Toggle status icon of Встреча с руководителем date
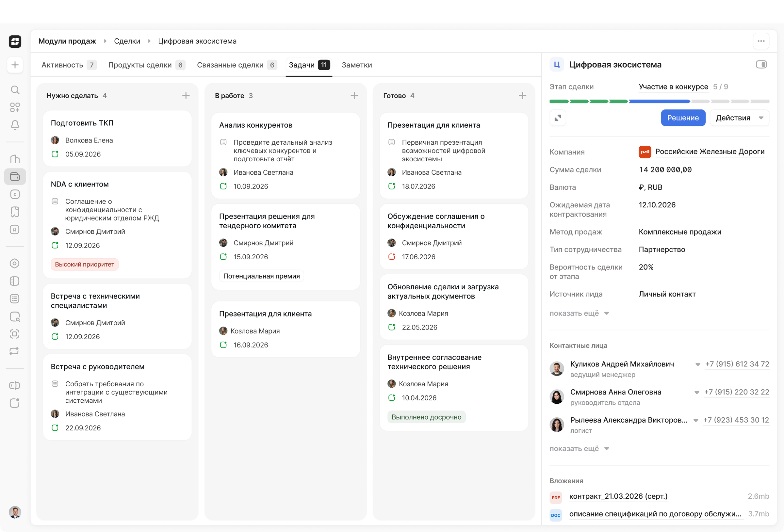This screenshot has width=784, height=532. coord(55,428)
